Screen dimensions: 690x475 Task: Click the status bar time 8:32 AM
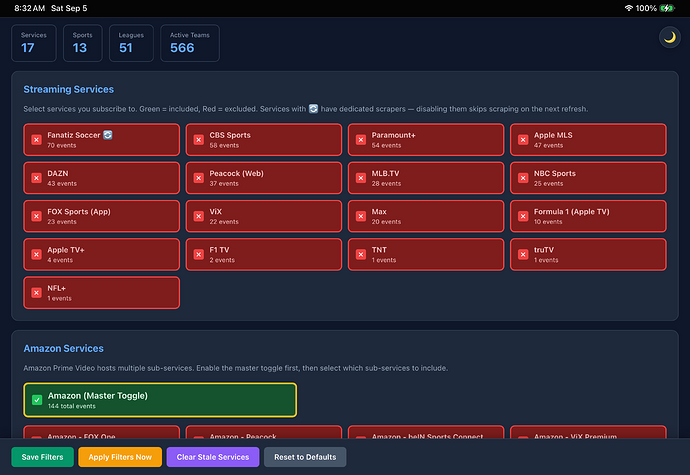[29, 8]
